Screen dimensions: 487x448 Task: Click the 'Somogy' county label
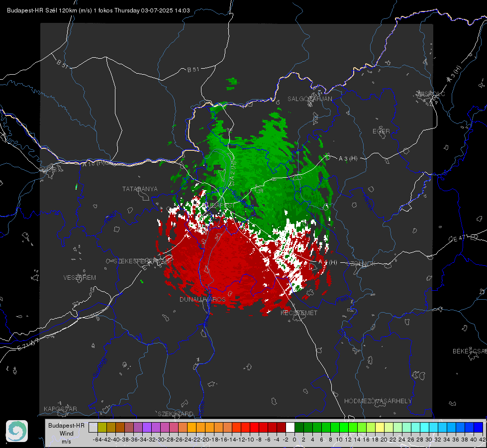(99, 367)
